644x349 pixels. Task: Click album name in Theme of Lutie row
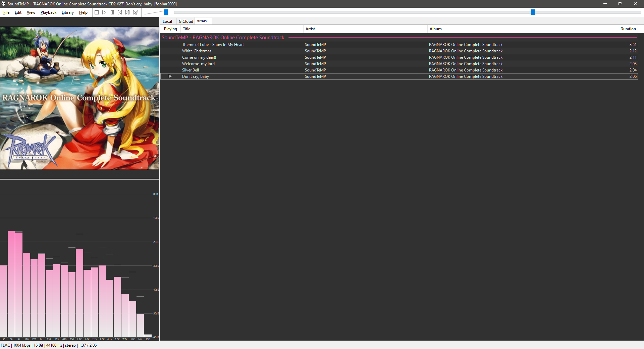coord(466,45)
